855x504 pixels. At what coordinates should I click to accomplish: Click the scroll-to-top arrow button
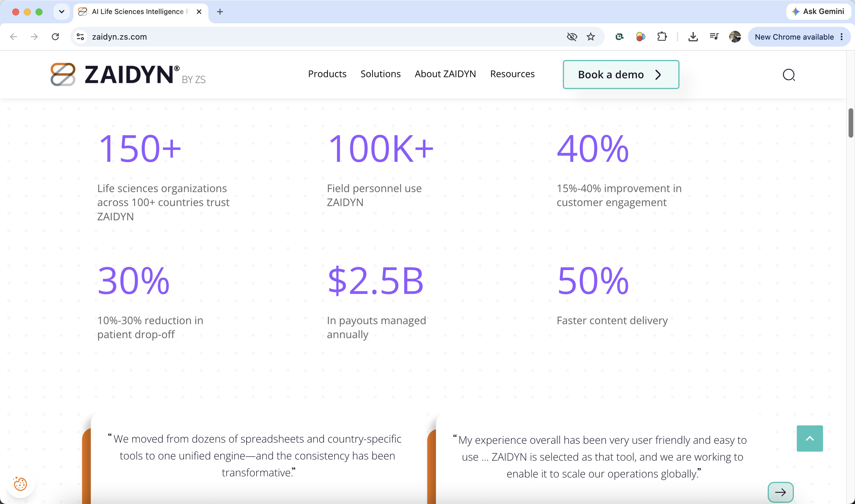[x=810, y=438]
